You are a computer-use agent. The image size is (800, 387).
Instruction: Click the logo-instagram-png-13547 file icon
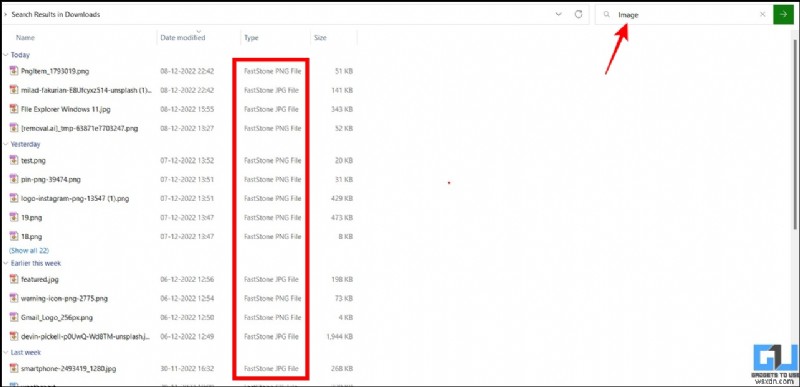point(14,198)
